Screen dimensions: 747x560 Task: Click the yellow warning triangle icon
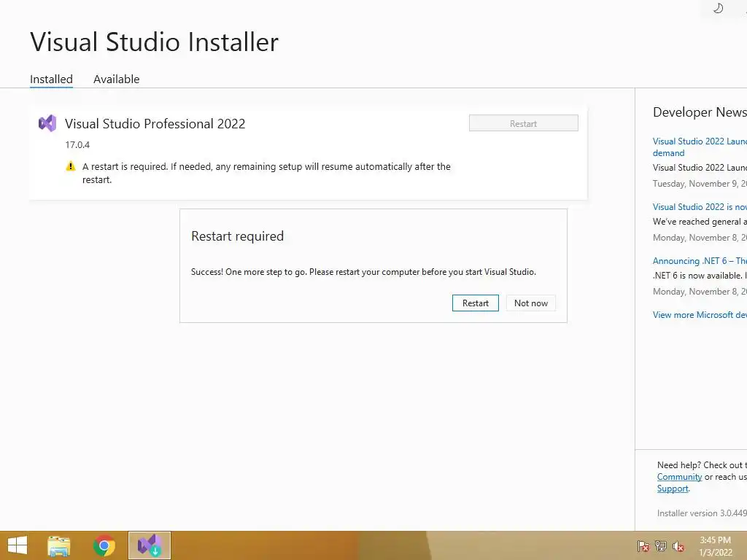(x=71, y=166)
